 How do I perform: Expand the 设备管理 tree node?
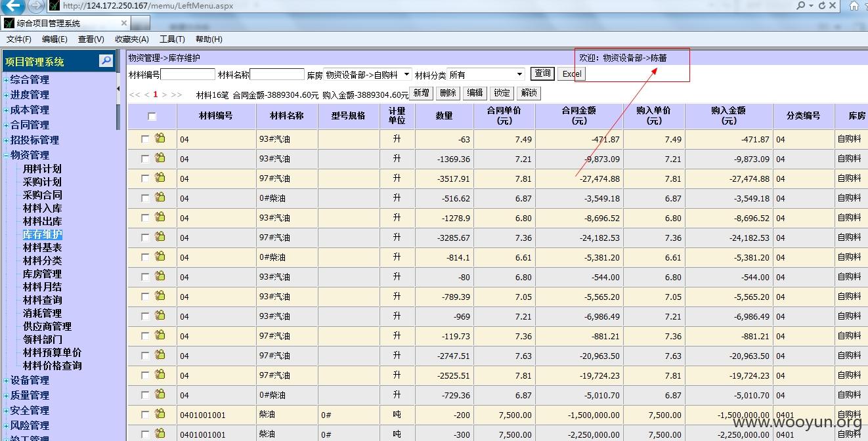tap(7, 381)
